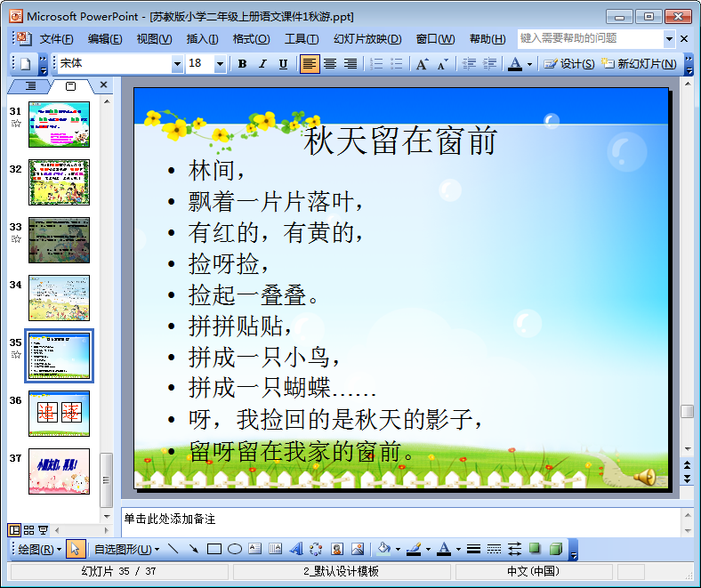Screen dimensions: 701x588
Task: Insert a vertical text box
Action: (x=276, y=549)
